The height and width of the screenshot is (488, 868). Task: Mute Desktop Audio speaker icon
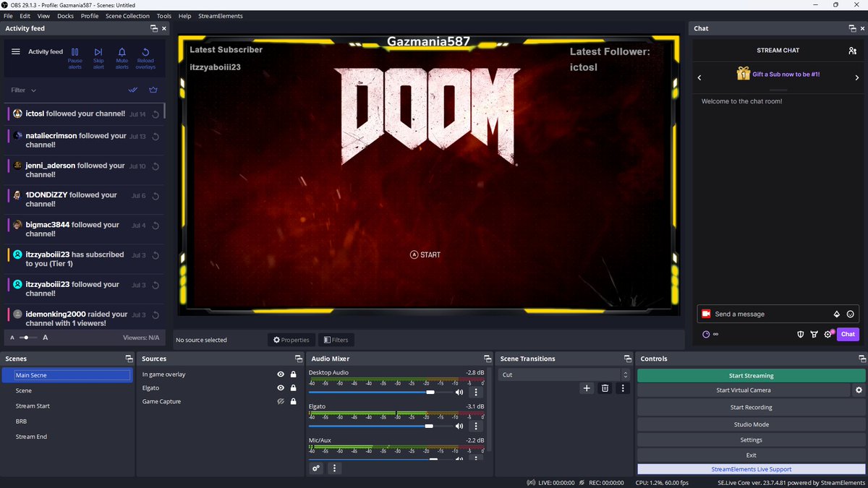(459, 392)
